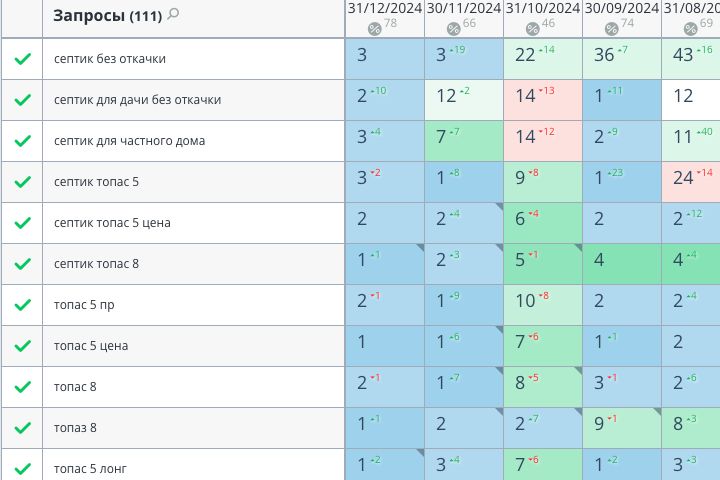This screenshot has width=720, height=480.
Task: Click the percent icon under 30/09/2024
Action: click(611, 28)
